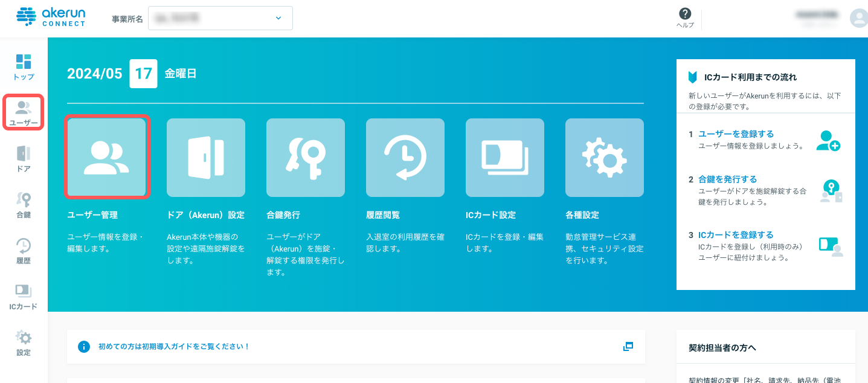The height and width of the screenshot is (383, 868).
Task: Open ドア in sidebar
Action: (x=24, y=159)
